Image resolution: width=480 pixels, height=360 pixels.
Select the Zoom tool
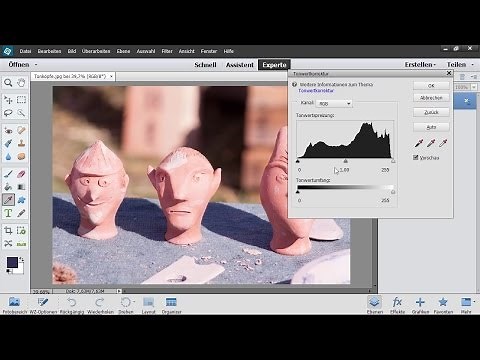pos(8,83)
